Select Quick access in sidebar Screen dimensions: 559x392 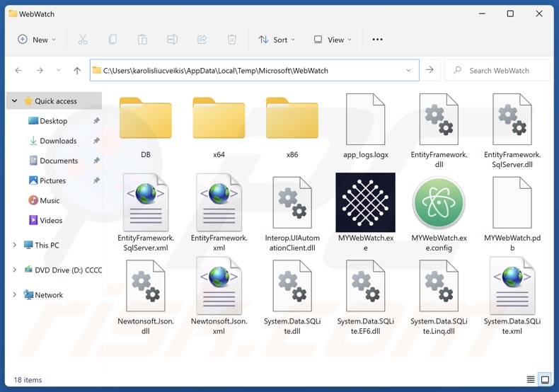56,101
